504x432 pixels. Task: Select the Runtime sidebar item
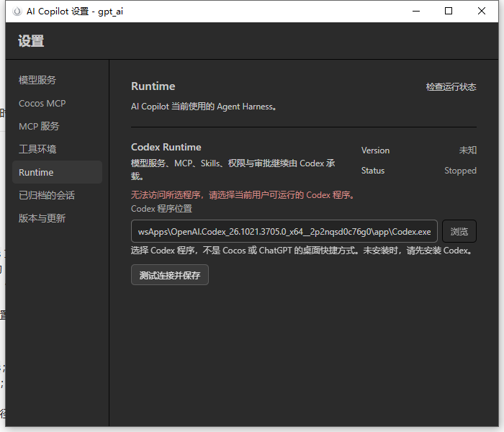pos(57,172)
